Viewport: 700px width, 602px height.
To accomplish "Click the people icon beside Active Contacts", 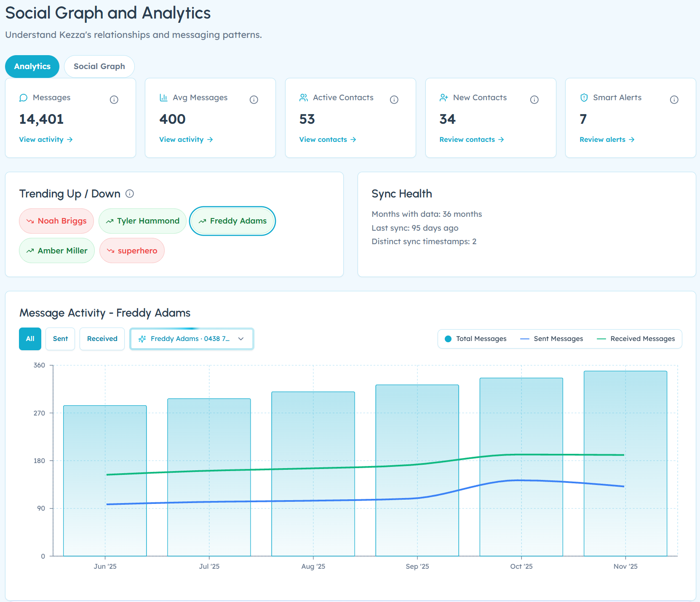I will pos(304,98).
